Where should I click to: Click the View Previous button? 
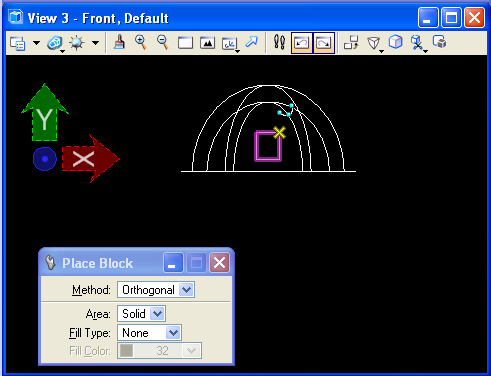[302, 43]
